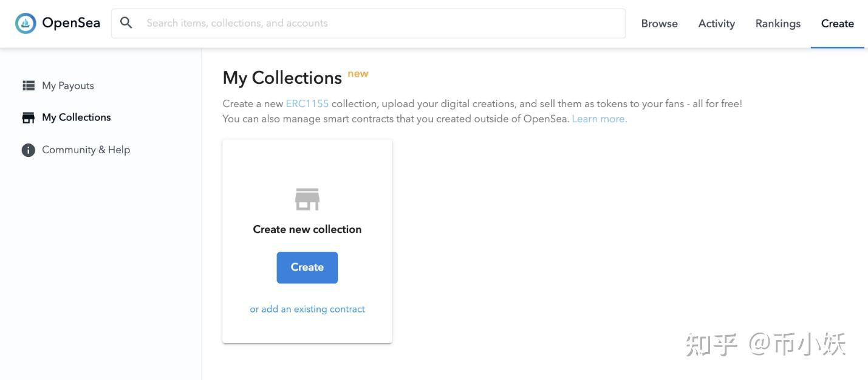Click the gray storefront icon in the card
868x380 pixels.
307,199
